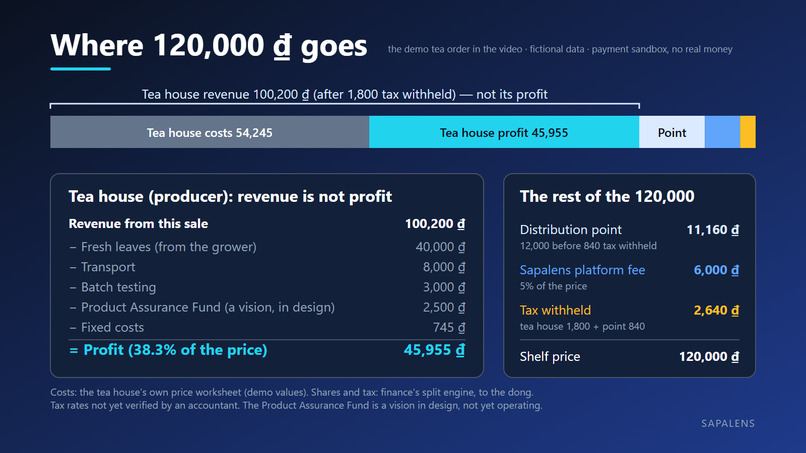Click the 40,000 đ fresh leaves amount
Image resolution: width=806 pixels, height=453 pixels.
click(x=441, y=247)
